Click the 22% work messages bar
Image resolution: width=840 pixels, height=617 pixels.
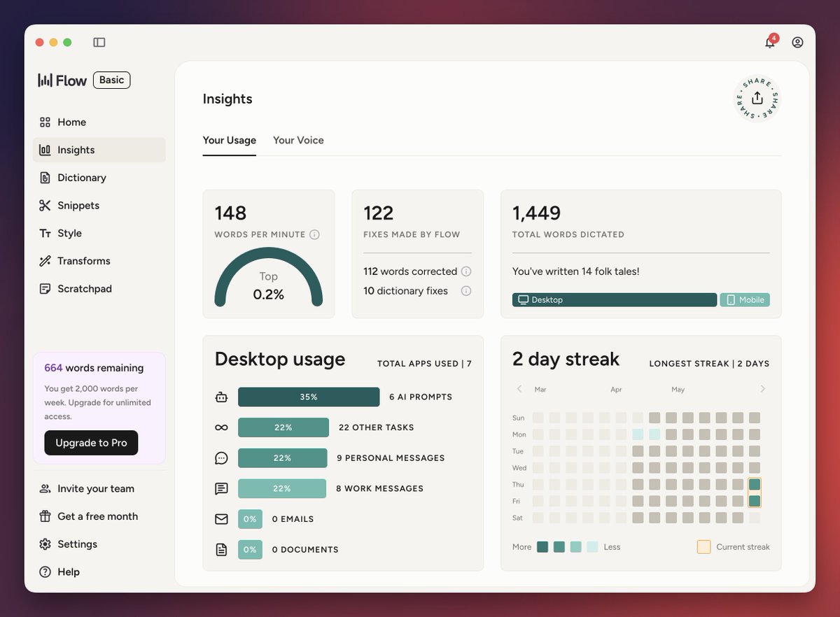(282, 488)
